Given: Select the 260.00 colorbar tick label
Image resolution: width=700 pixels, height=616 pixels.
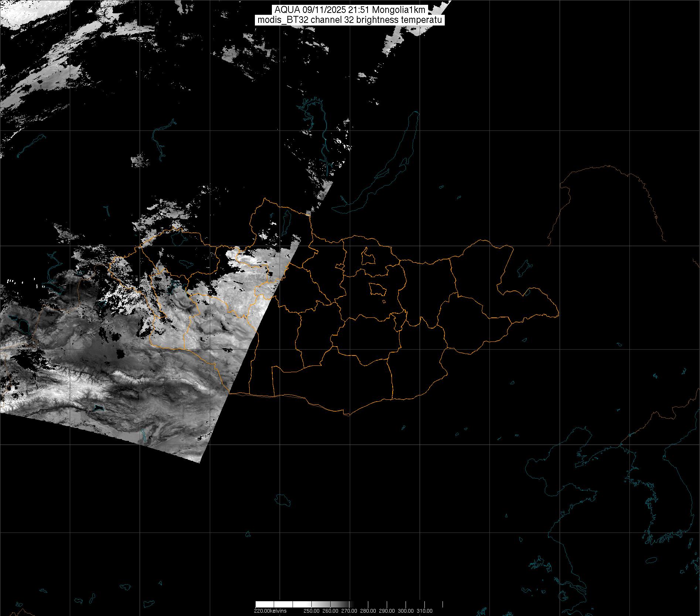Looking at the screenshot, I should tap(330, 611).
